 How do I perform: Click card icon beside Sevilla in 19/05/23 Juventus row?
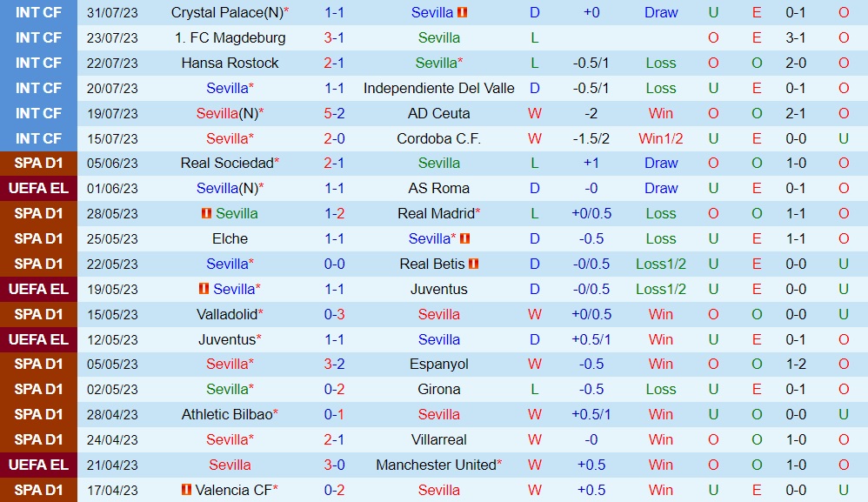[204, 289]
